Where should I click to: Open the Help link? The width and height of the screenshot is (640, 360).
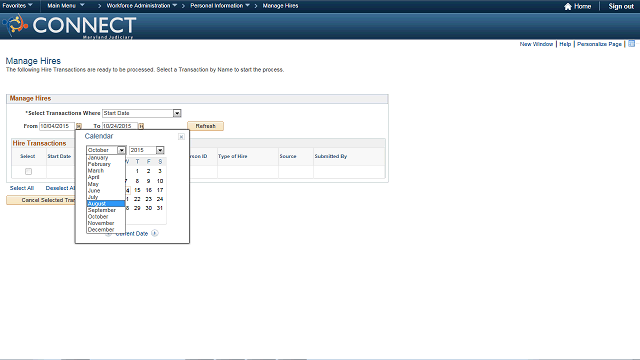tap(565, 44)
